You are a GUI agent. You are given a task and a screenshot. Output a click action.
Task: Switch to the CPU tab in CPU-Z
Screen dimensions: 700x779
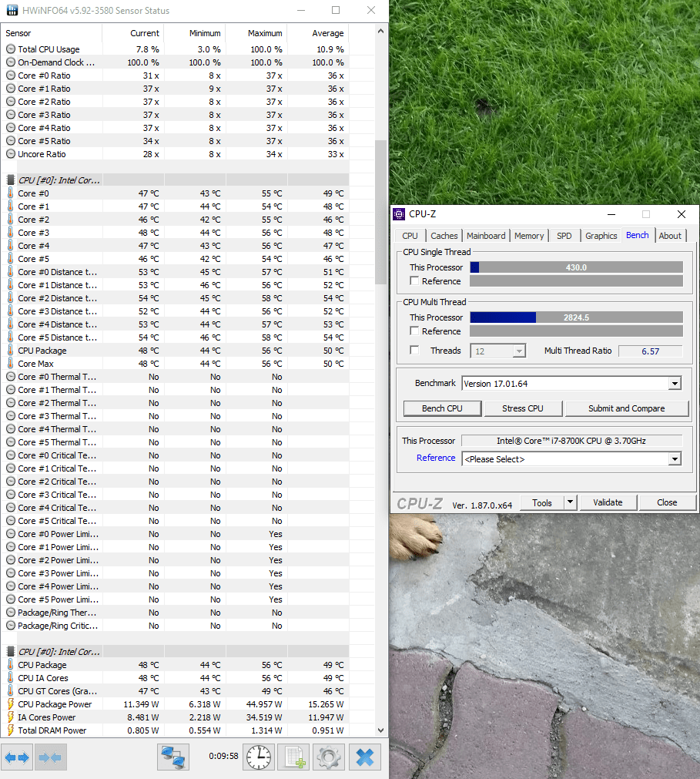click(x=410, y=236)
